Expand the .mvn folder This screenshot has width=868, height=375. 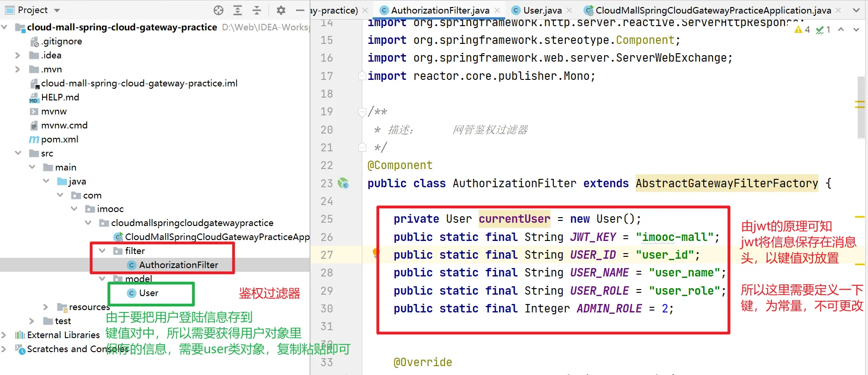(x=18, y=69)
